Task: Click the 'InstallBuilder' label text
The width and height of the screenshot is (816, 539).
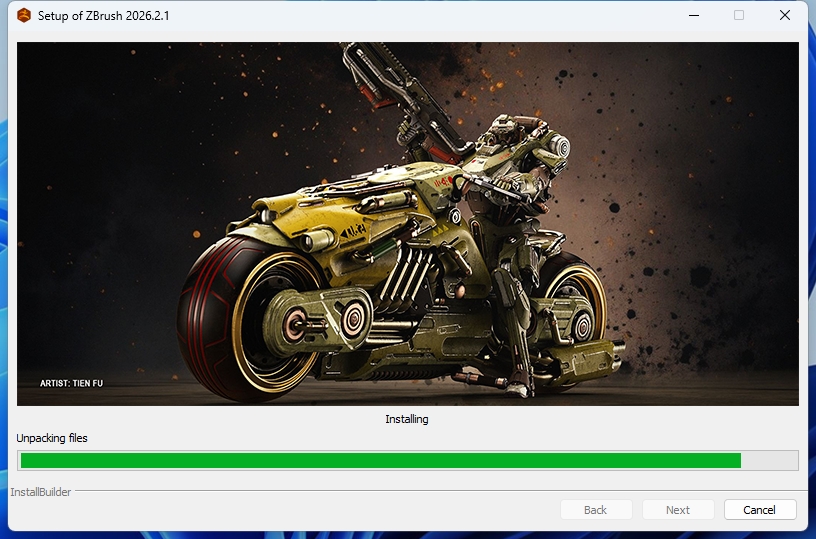Action: [41, 492]
